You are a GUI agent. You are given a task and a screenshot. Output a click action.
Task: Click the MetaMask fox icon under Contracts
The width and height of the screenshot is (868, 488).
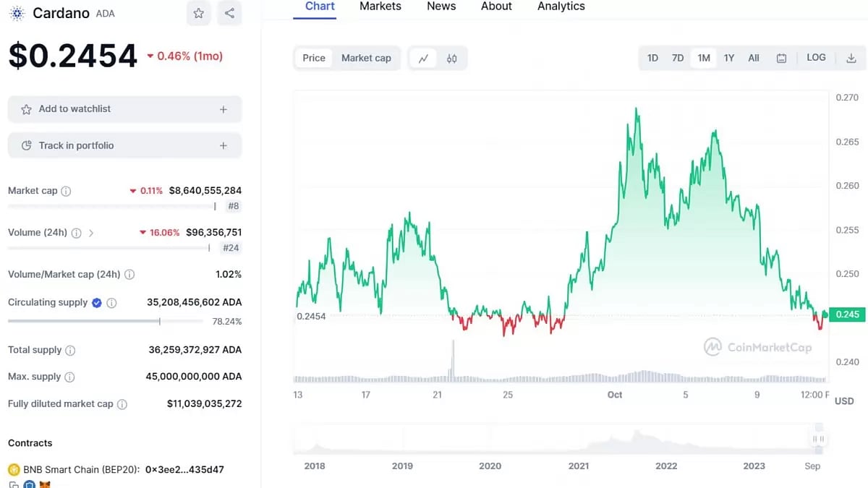(x=44, y=484)
